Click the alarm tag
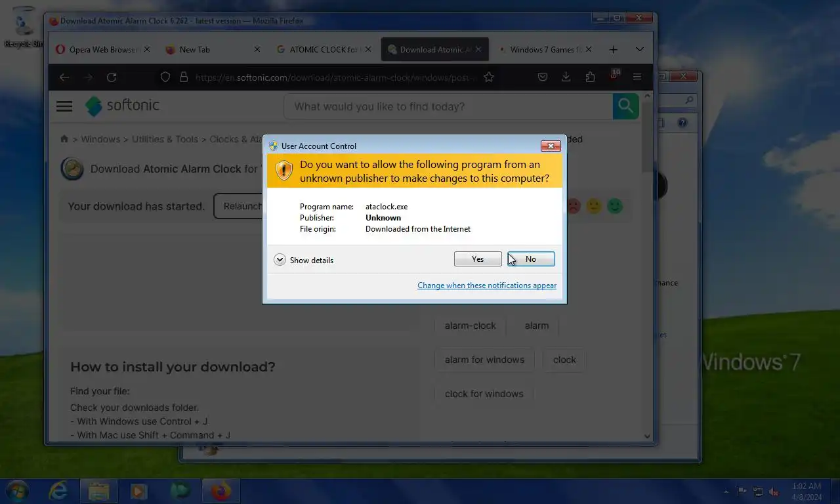840x504 pixels. pos(537,325)
